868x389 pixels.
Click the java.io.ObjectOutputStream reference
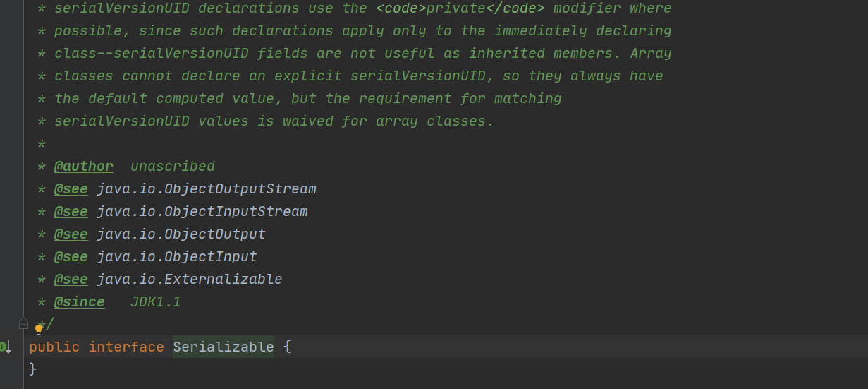pos(207,189)
